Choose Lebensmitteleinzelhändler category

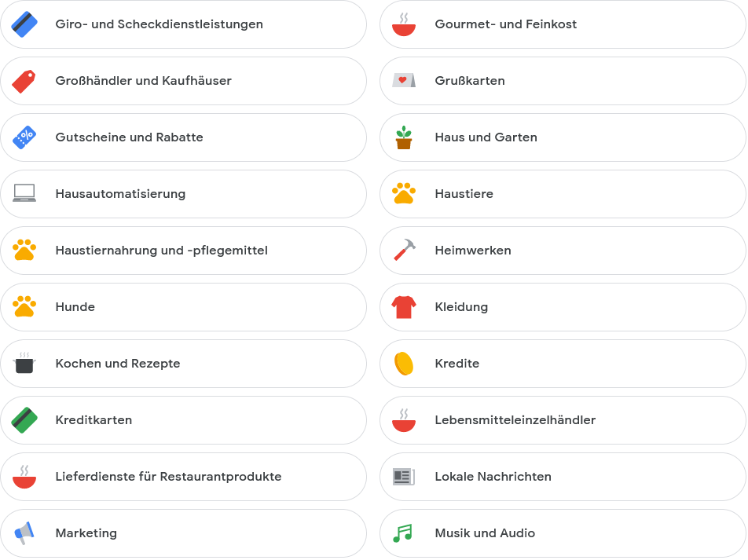click(563, 420)
